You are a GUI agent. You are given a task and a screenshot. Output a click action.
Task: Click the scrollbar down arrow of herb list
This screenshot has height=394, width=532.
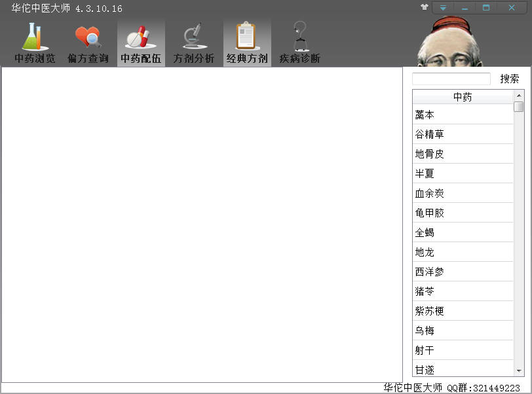(x=519, y=371)
